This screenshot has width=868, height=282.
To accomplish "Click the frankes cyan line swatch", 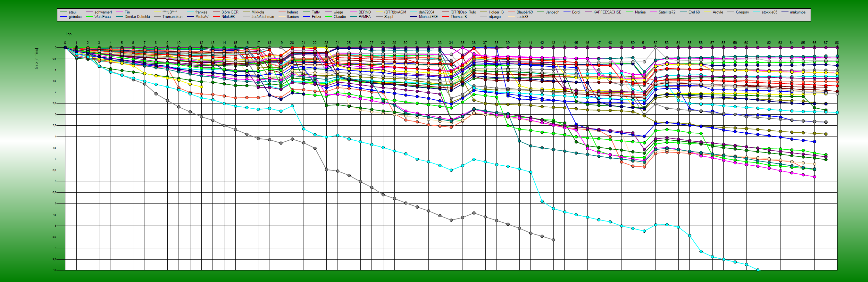I will tap(190, 12).
